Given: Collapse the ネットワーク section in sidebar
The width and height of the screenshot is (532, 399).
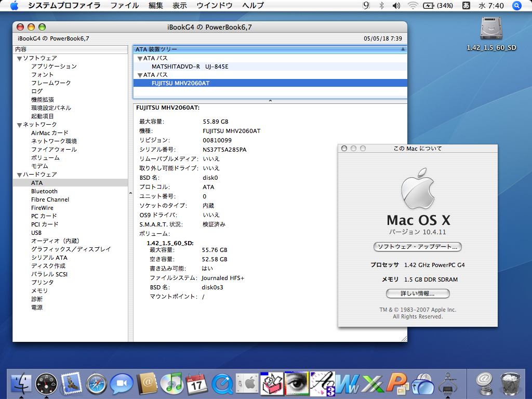Looking at the screenshot, I should click(19, 125).
